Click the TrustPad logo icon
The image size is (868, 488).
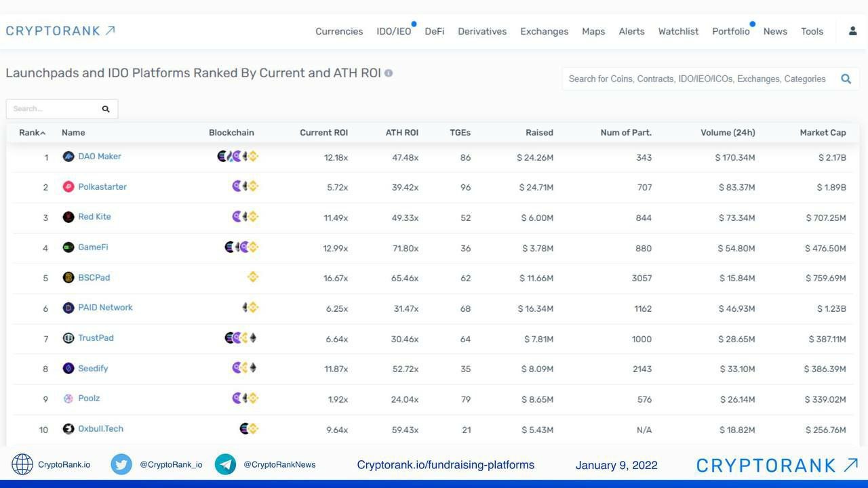click(x=68, y=338)
